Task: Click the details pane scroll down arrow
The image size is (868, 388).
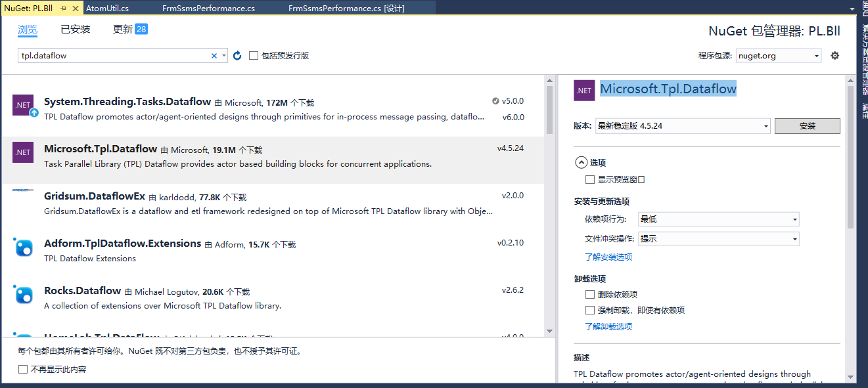Action: 851,377
